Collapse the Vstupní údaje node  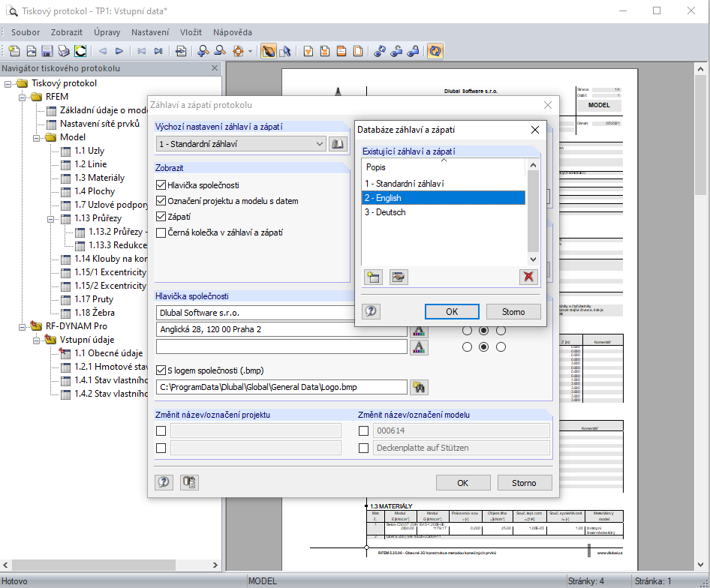(37, 340)
